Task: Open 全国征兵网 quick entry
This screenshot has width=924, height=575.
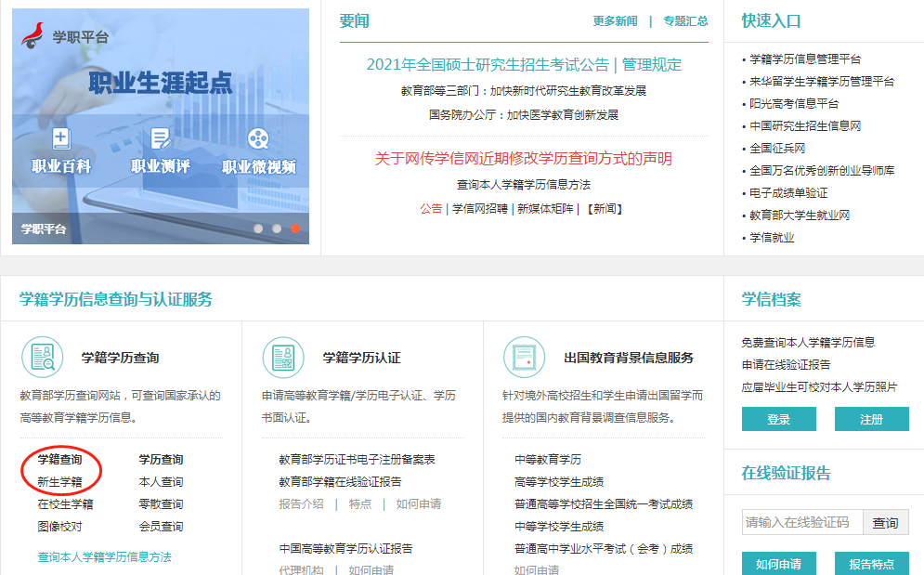Action: pos(776,149)
